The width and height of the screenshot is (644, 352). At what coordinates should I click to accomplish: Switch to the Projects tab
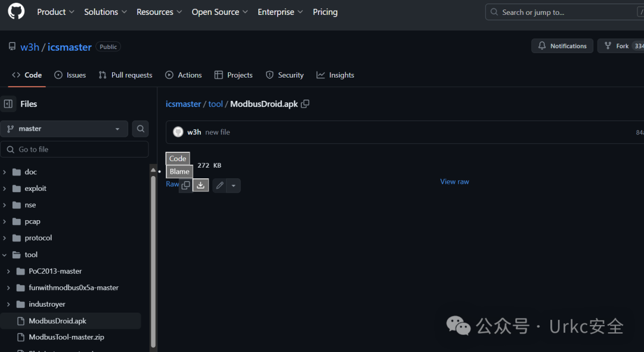pos(233,75)
